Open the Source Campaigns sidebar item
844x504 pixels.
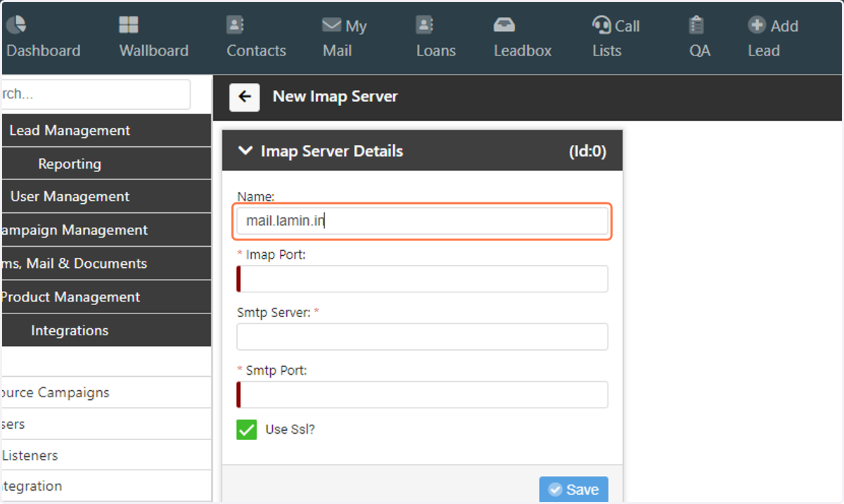pyautogui.click(x=105, y=392)
